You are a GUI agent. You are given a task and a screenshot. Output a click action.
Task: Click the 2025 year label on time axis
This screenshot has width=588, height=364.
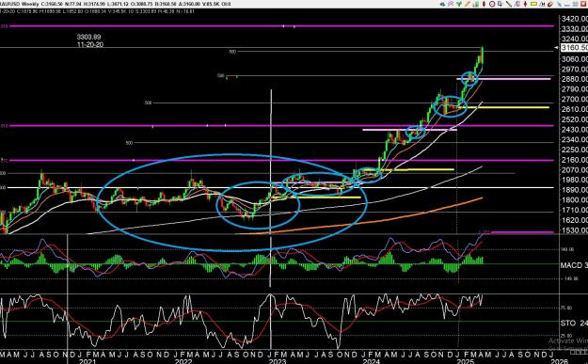pos(465,361)
